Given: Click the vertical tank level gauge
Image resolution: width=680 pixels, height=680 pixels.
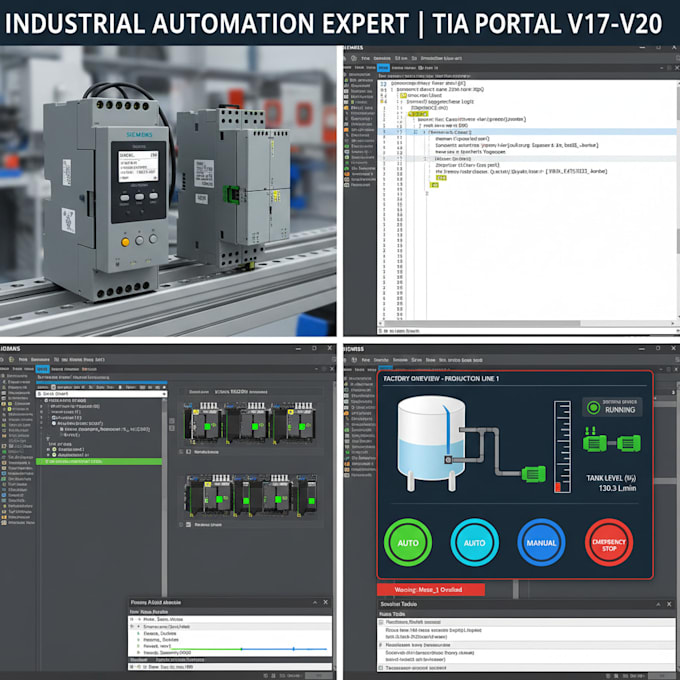Looking at the screenshot, I should coord(562,447).
